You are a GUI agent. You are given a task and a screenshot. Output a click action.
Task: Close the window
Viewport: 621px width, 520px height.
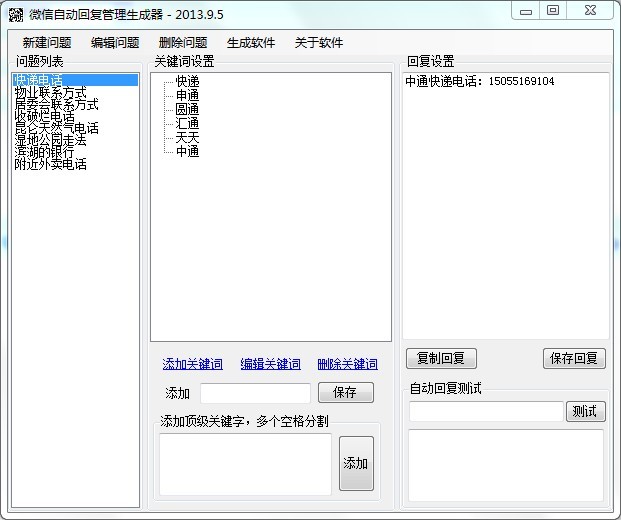click(590, 11)
